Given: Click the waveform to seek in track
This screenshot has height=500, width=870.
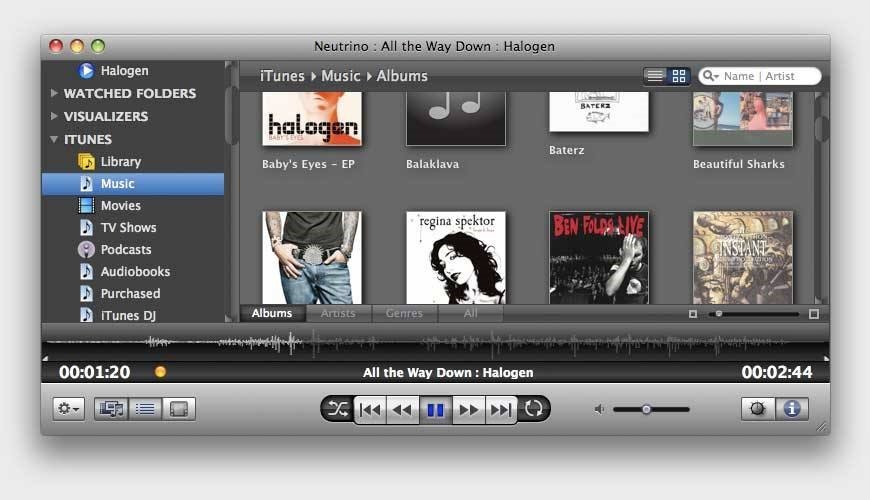Looking at the screenshot, I should (x=436, y=343).
